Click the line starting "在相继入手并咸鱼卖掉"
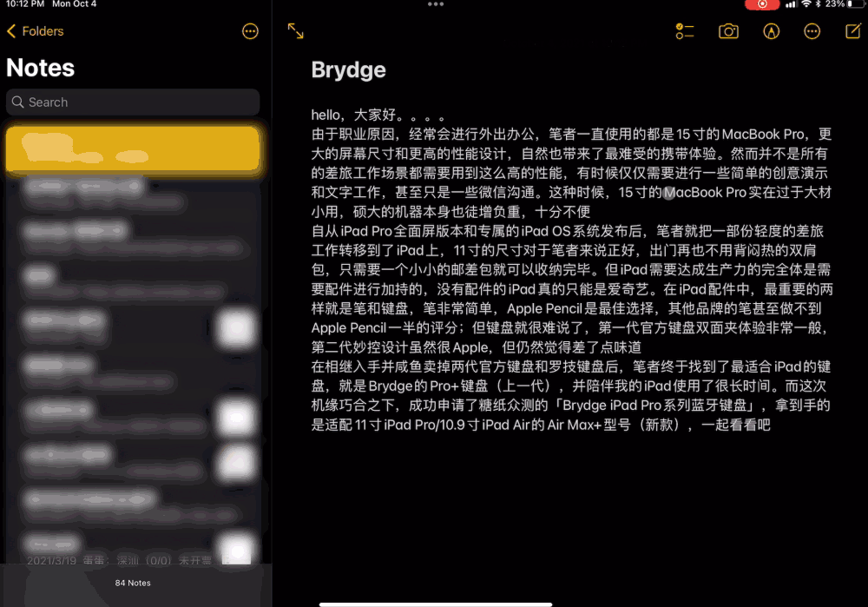 coord(571,366)
